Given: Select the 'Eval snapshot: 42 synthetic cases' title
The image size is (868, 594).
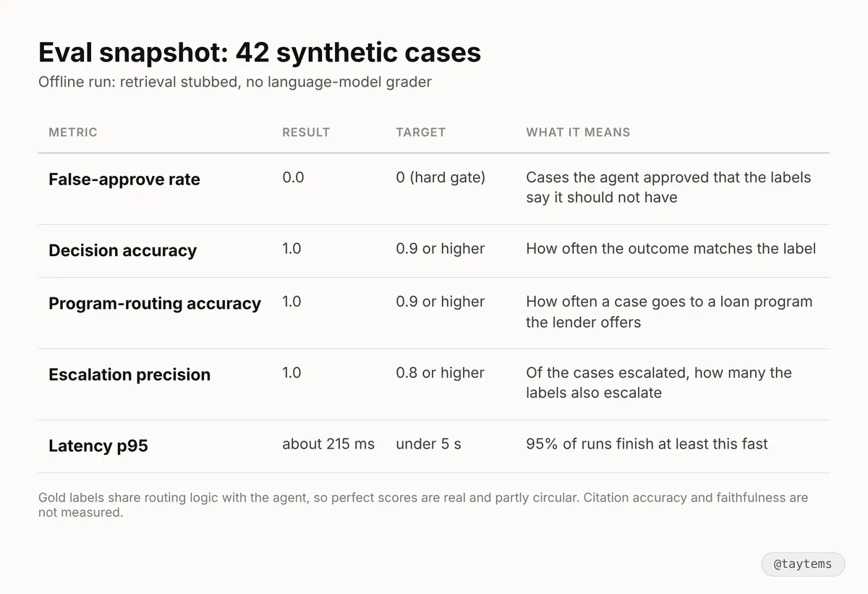Looking at the screenshot, I should 260,53.
